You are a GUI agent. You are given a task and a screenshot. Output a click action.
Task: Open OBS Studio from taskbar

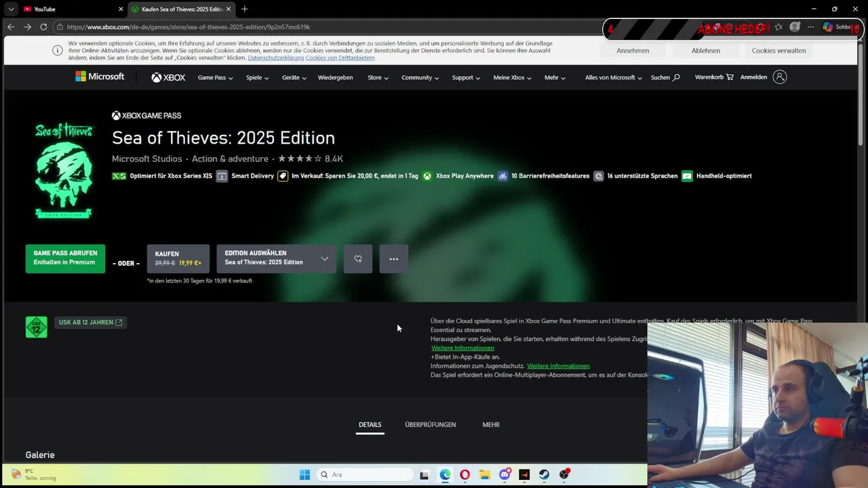click(x=564, y=474)
